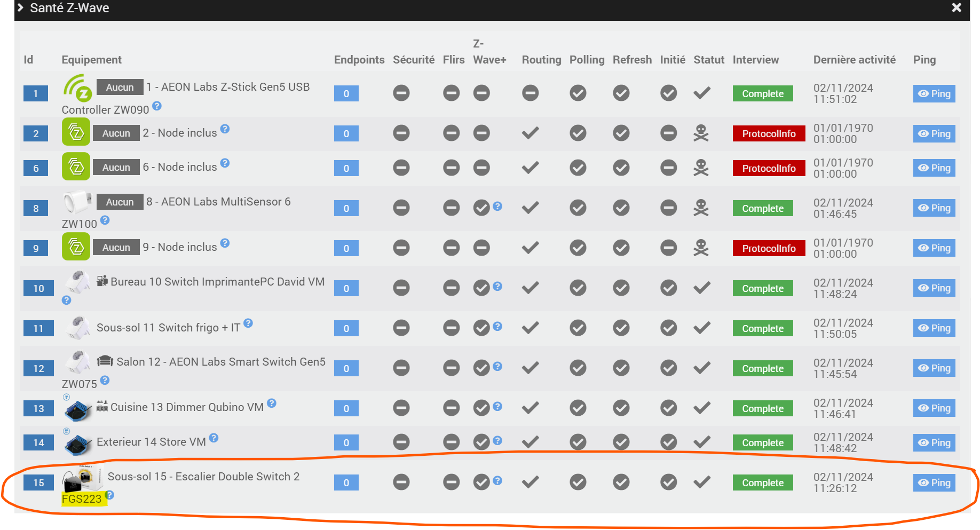Ping node 8 MultiSensor 6

pyautogui.click(x=934, y=208)
